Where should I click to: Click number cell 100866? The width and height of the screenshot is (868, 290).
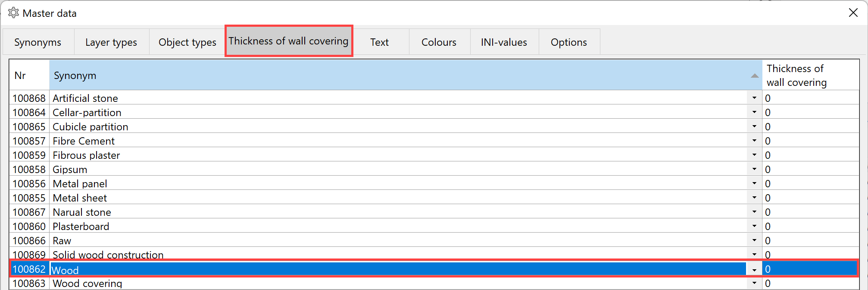(x=29, y=240)
